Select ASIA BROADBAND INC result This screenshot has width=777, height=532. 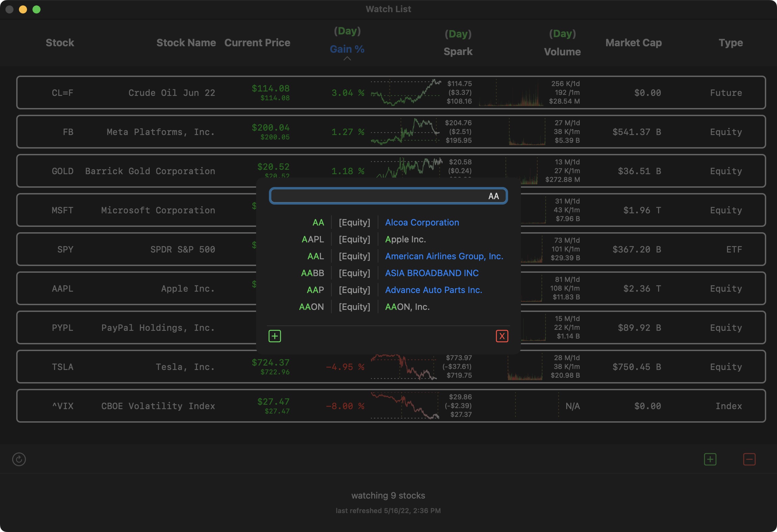[432, 273]
